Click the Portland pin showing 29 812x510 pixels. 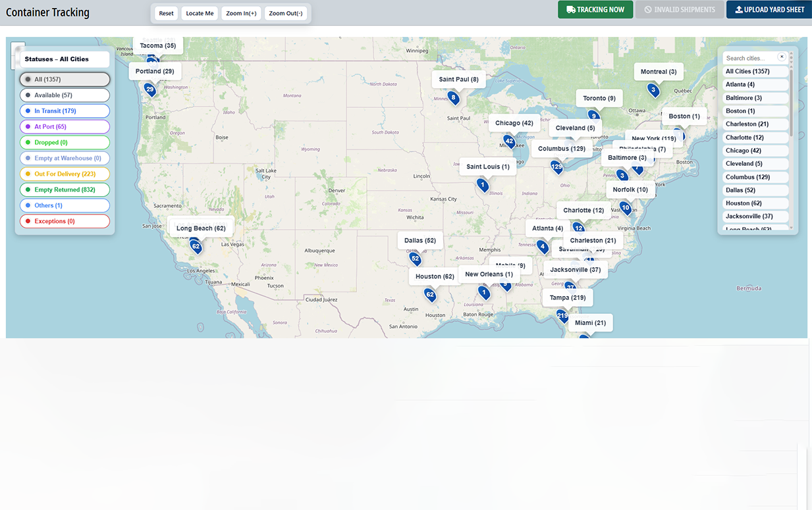pyautogui.click(x=150, y=89)
